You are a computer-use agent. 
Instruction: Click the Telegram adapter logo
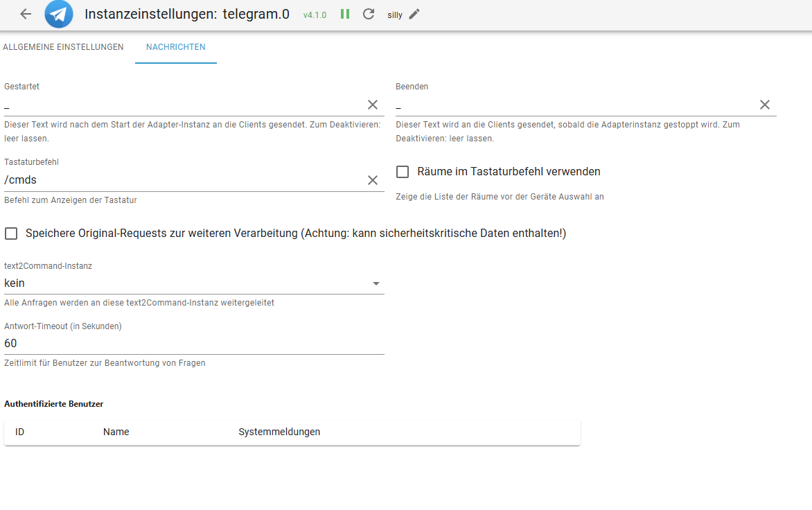[x=58, y=14]
